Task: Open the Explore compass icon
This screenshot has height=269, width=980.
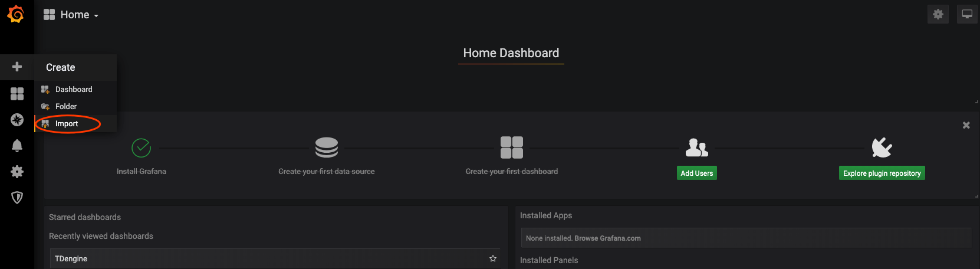Action: (17, 120)
